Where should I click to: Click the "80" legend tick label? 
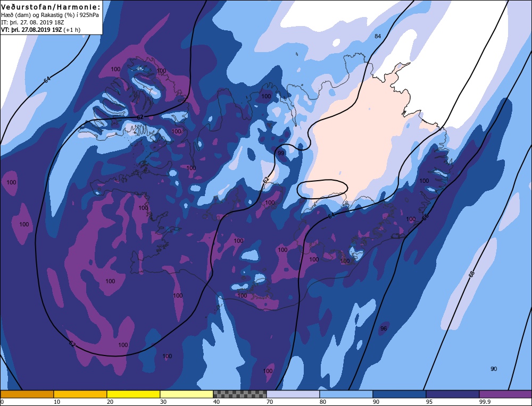pos(323,402)
